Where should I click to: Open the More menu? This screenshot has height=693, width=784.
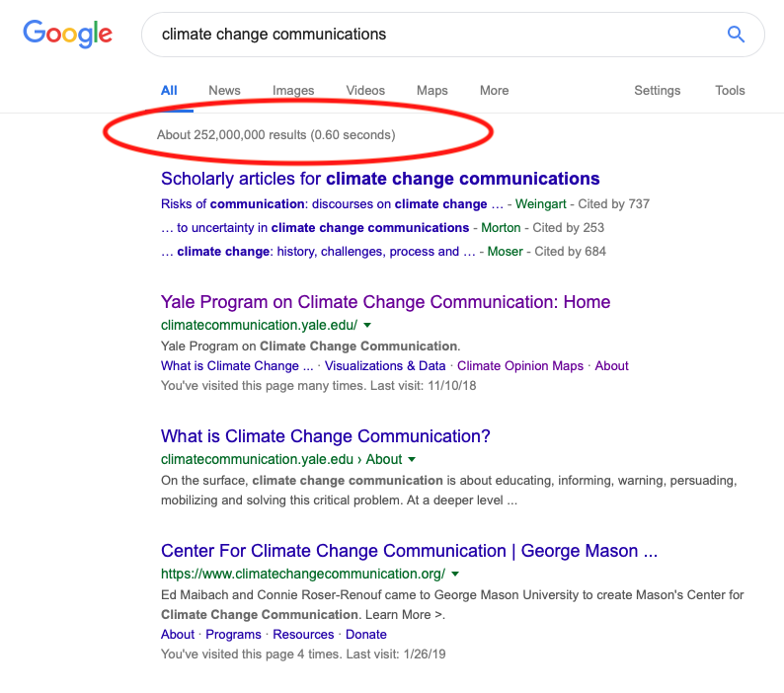tap(494, 91)
